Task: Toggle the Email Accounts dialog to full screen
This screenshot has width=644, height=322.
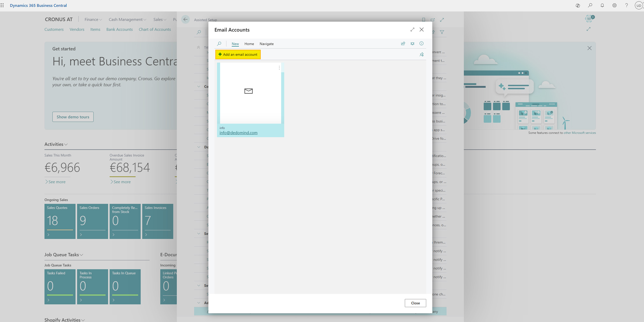Action: click(x=412, y=29)
